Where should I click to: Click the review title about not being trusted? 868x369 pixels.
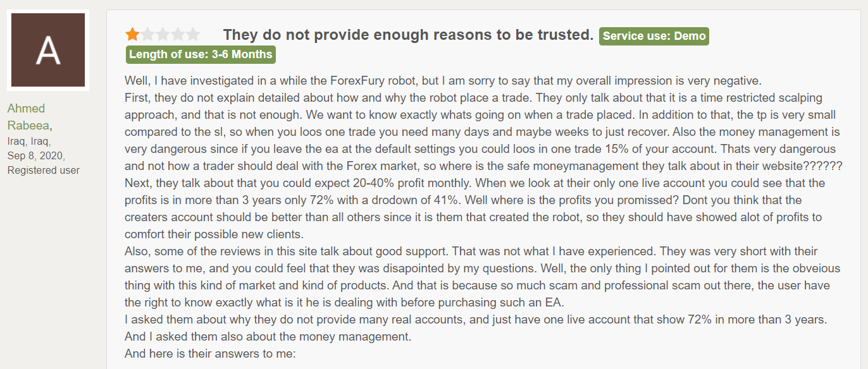pos(408,35)
